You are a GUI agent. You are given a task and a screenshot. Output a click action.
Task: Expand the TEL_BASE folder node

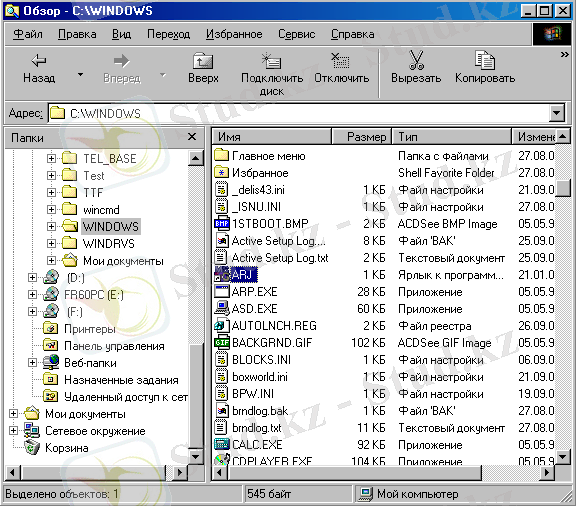click(51, 158)
